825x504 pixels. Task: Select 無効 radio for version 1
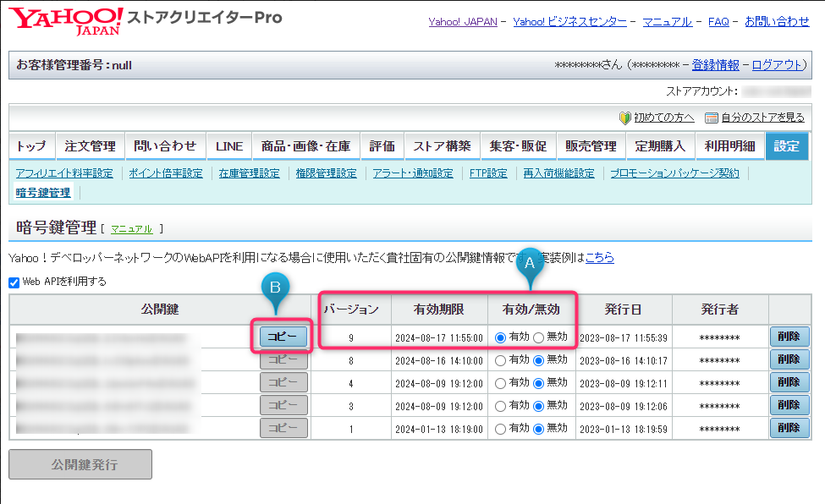click(538, 430)
